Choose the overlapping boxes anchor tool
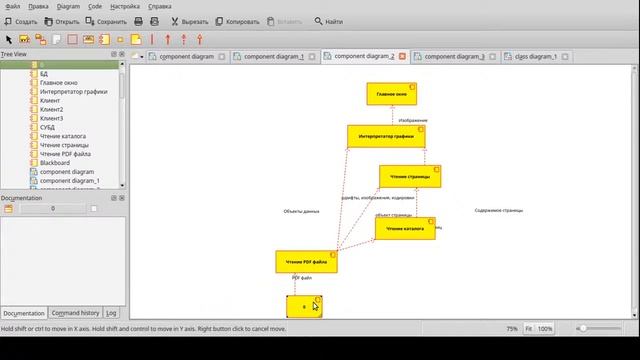Image resolution: width=640 pixels, height=360 pixels. point(40,40)
